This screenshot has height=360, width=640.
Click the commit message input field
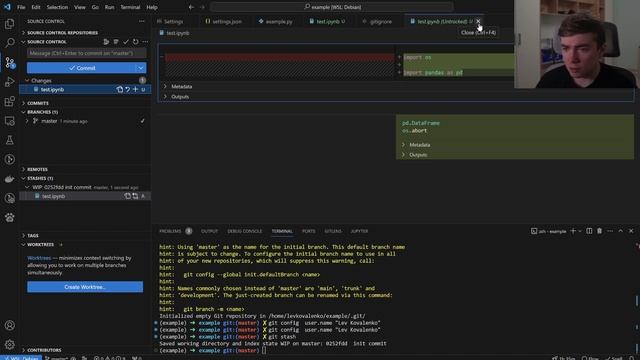click(87, 53)
